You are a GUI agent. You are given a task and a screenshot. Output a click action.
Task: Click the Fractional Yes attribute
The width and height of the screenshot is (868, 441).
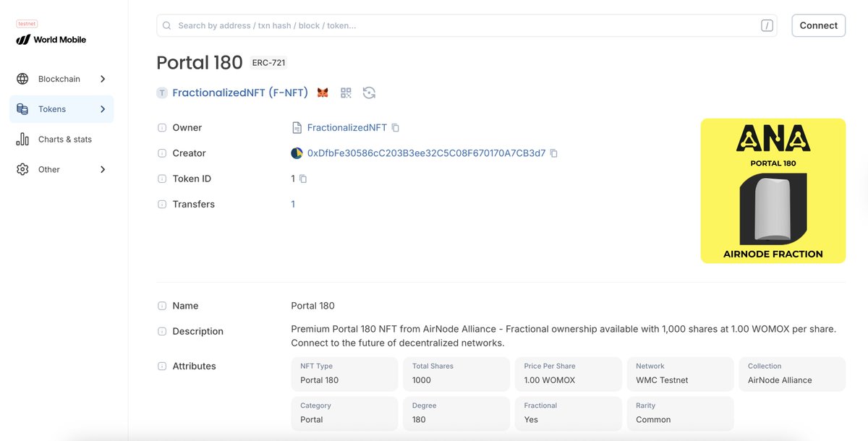[569, 414]
